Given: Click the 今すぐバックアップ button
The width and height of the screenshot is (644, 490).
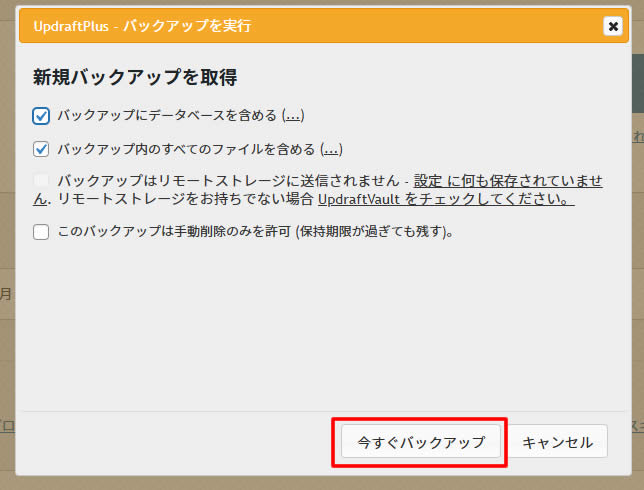Looking at the screenshot, I should pyautogui.click(x=421, y=442).
